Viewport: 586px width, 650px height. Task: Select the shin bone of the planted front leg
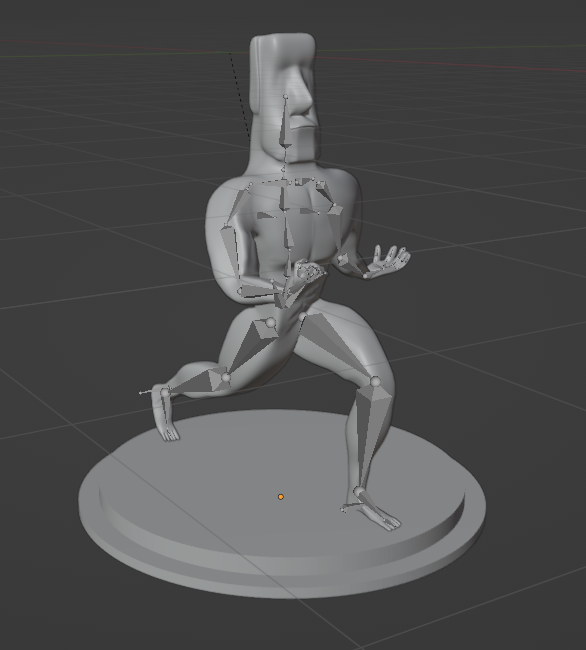point(371,435)
